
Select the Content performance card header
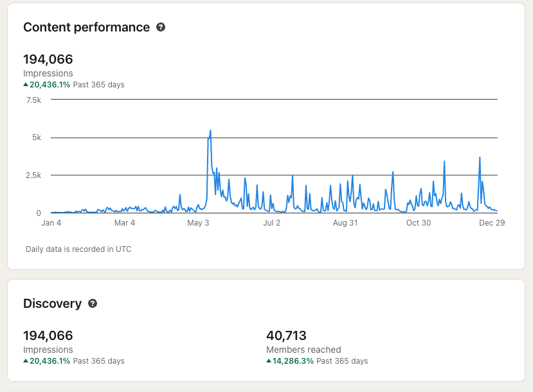pos(86,27)
